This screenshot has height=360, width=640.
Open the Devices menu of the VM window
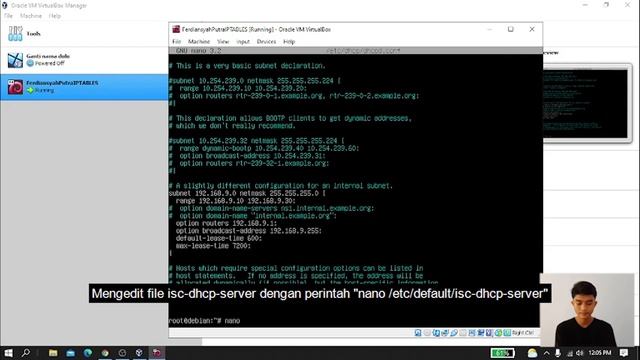[x=266, y=42]
